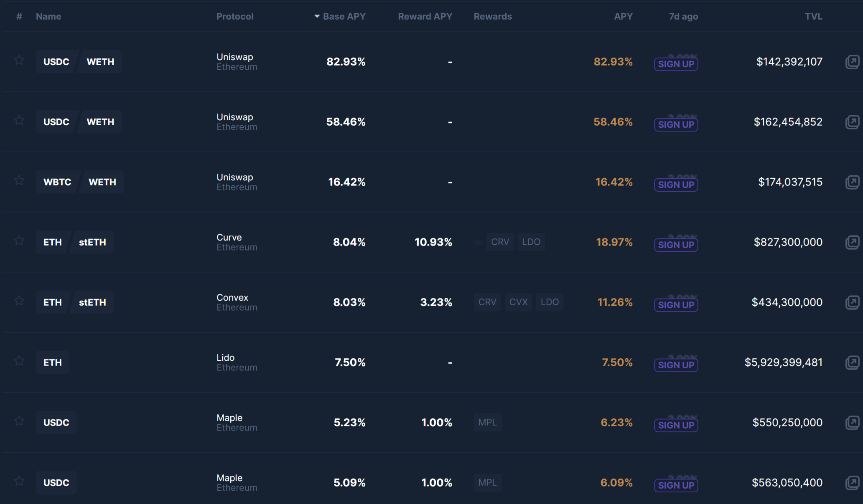Open external link for Convex ETH-stETH pool
The image size is (863, 504).
[852, 302]
